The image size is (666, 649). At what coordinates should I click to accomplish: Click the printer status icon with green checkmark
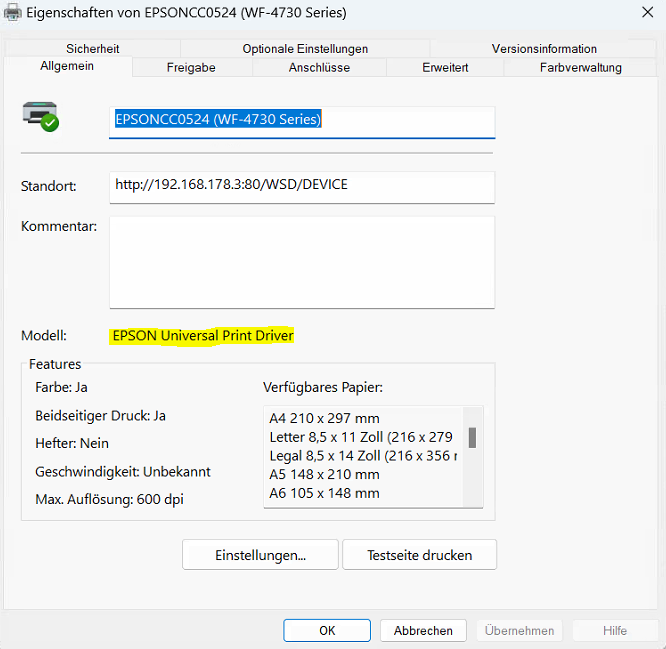(40, 115)
